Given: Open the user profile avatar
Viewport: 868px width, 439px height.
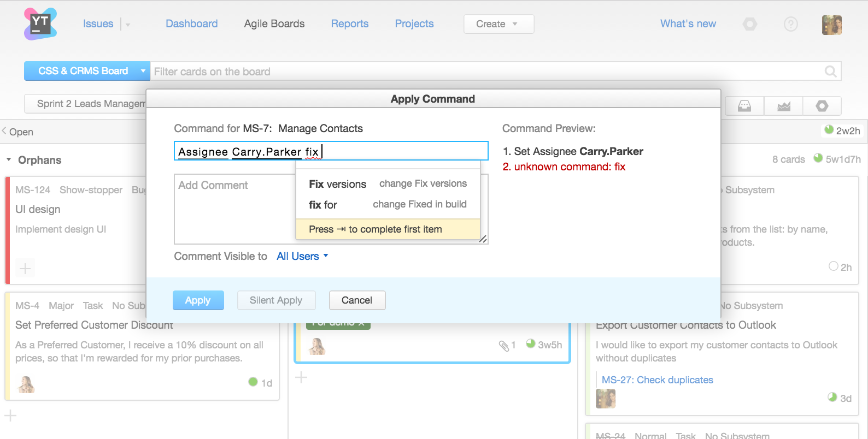Looking at the screenshot, I should 831,25.
